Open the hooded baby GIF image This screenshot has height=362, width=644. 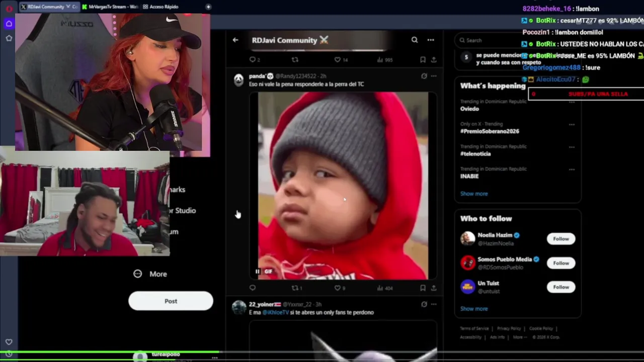coord(343,186)
